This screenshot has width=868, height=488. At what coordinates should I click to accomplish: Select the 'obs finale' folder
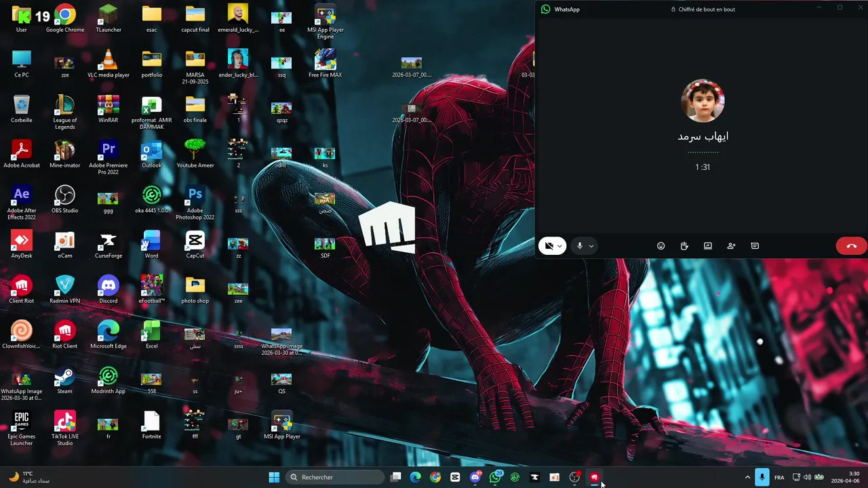click(195, 109)
